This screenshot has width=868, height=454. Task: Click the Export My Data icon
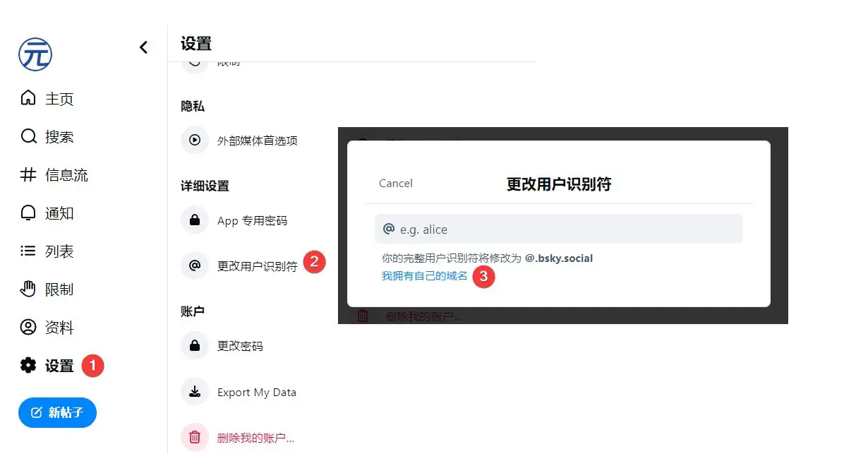tap(194, 392)
